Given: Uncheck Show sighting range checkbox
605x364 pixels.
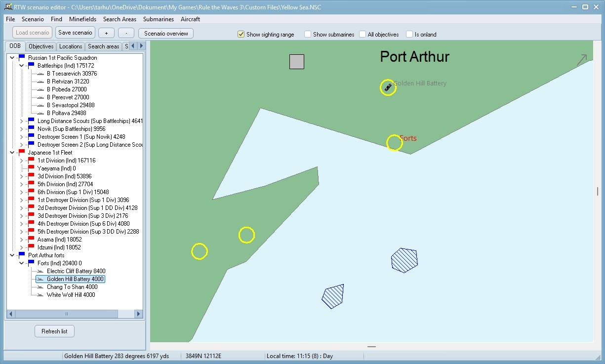Looking at the screenshot, I should click(x=241, y=35).
